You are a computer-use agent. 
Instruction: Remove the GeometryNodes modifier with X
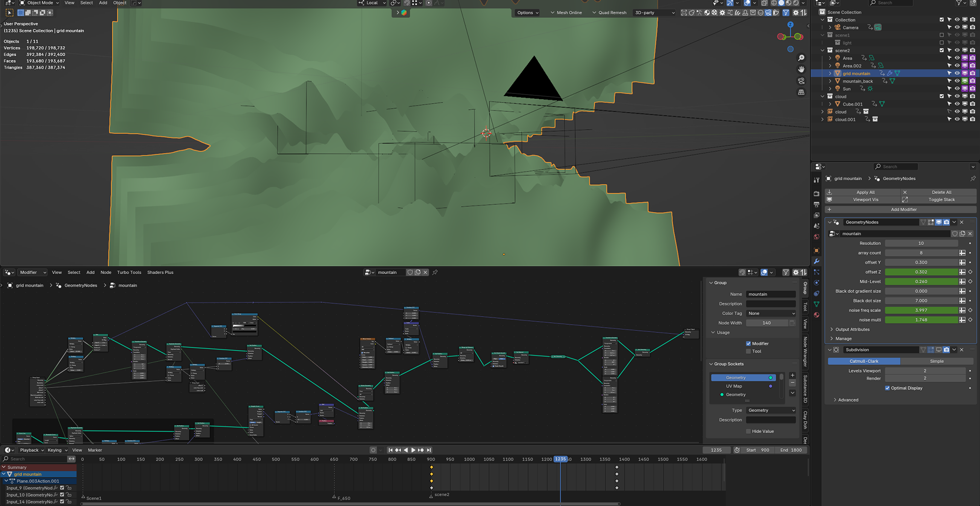coord(962,223)
